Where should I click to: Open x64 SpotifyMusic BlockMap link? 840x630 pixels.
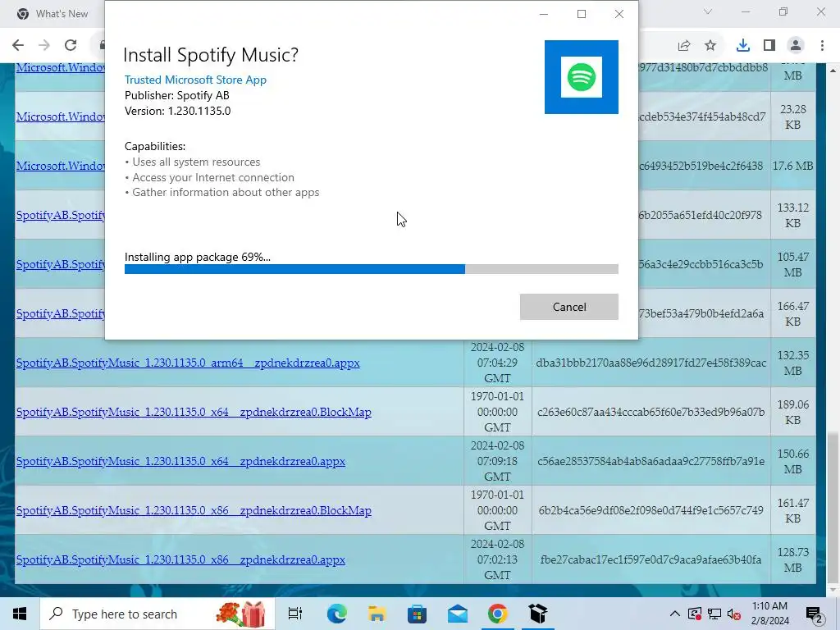[194, 412]
